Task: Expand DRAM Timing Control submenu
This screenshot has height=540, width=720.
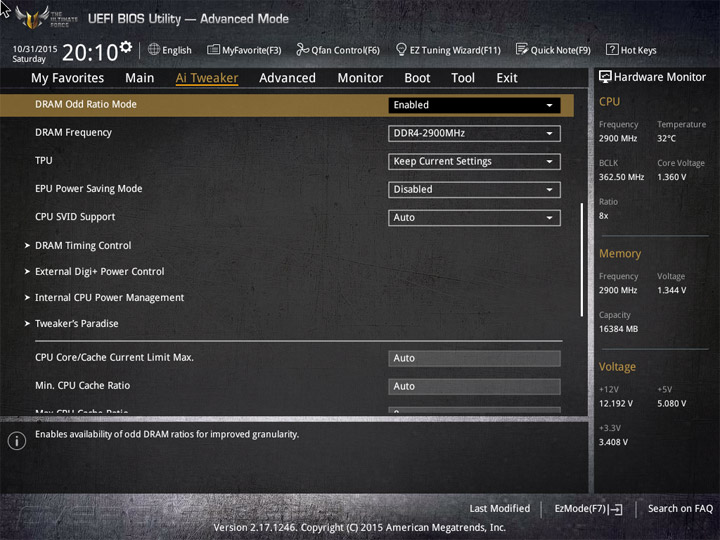Action: tap(83, 246)
